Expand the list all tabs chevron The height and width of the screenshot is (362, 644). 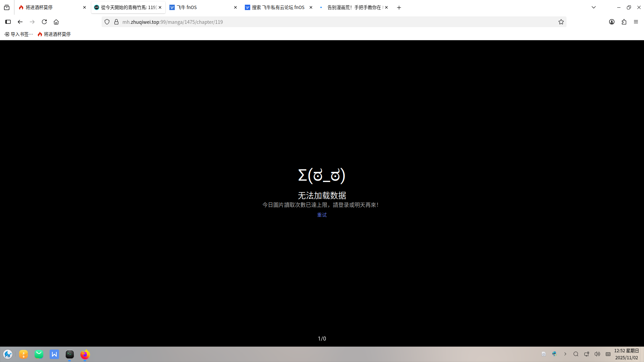[x=594, y=7]
